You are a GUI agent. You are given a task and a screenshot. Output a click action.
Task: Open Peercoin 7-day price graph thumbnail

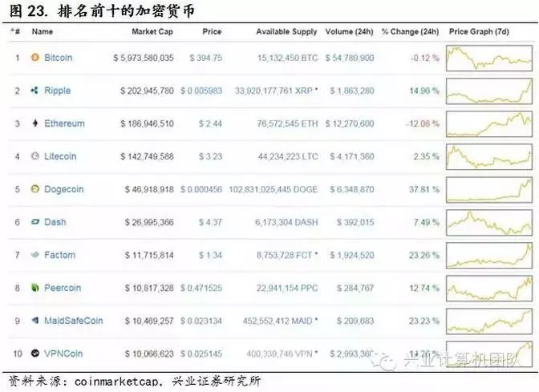(x=489, y=289)
